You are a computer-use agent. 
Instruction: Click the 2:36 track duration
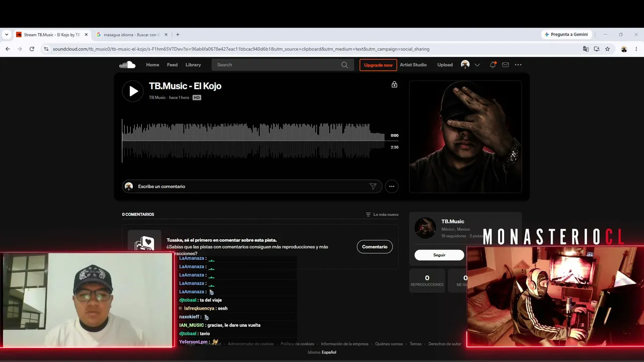[394, 147]
